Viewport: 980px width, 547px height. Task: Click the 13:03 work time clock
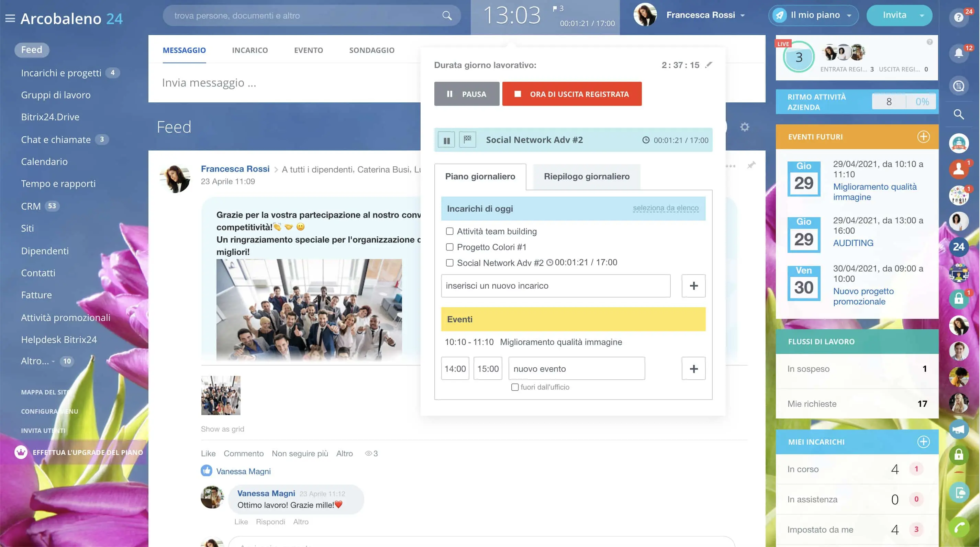pos(512,15)
